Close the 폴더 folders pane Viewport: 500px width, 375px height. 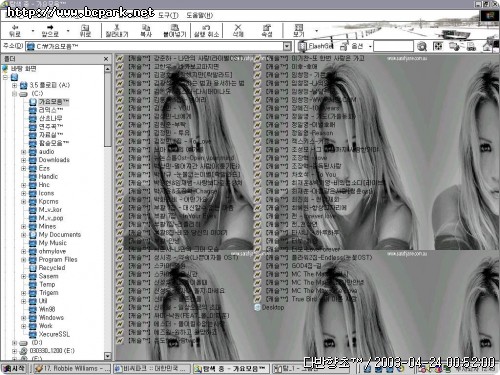click(x=106, y=59)
